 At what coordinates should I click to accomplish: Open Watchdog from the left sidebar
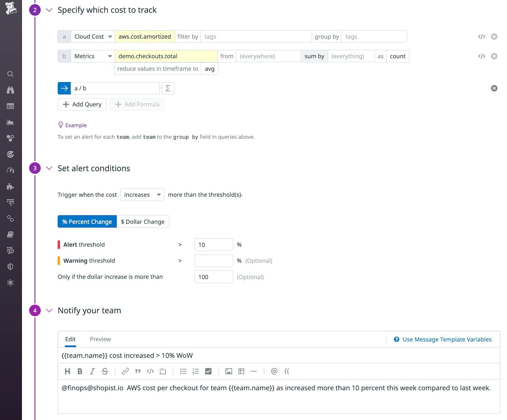pyautogui.click(x=11, y=90)
